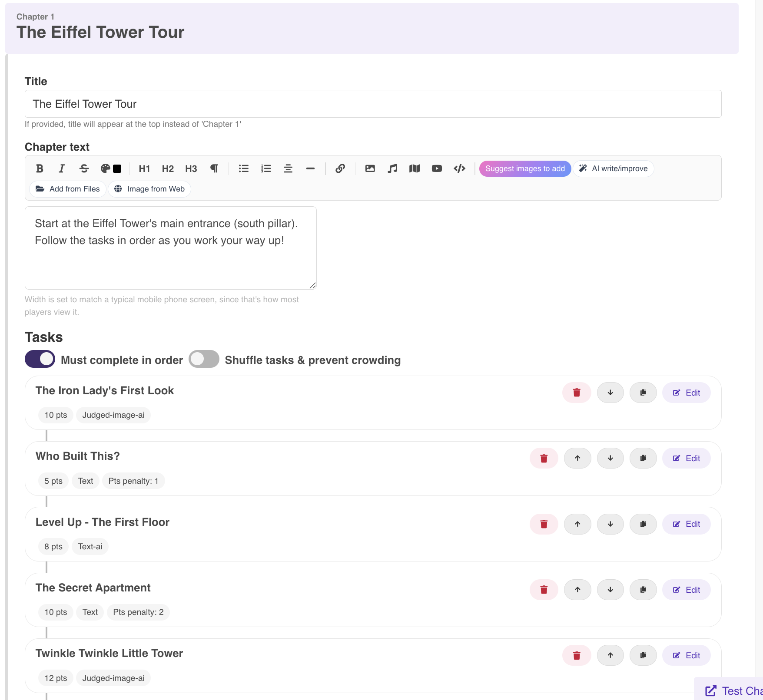Open the black text color swatch
This screenshot has height=700, width=763.
click(117, 168)
